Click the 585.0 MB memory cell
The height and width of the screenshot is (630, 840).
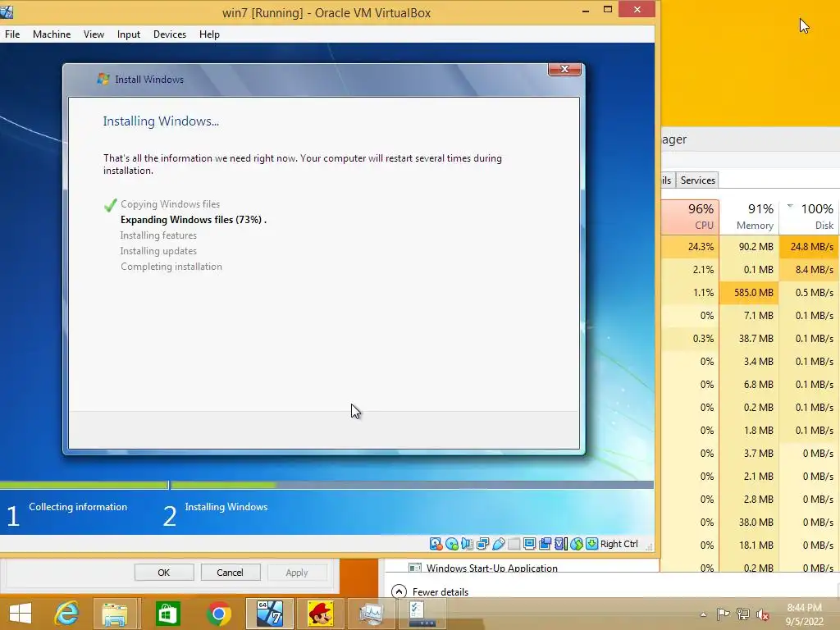pos(749,293)
